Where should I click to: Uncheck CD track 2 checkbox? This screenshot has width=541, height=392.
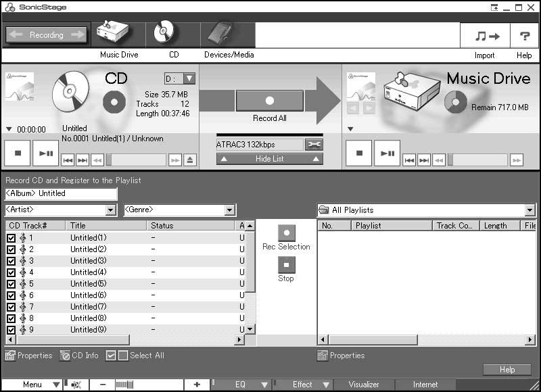(11, 249)
